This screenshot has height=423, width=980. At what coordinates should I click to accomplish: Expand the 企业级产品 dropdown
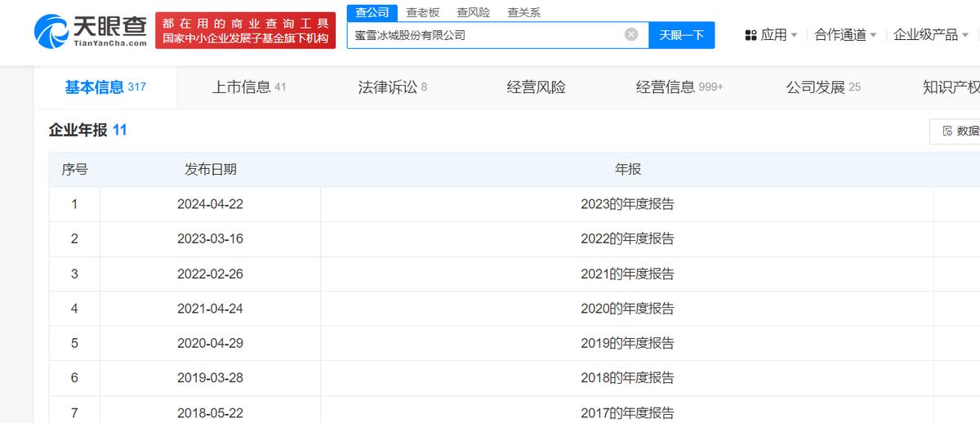[x=930, y=35]
